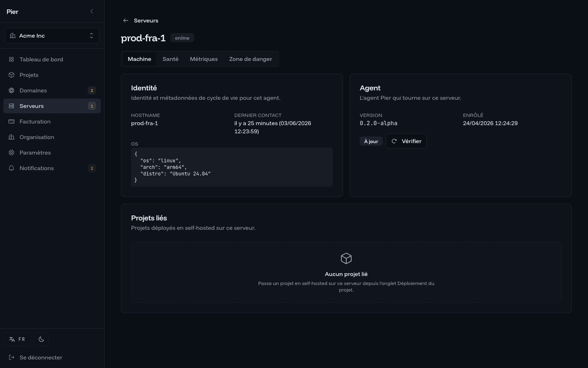Click the Tableau de bord grid icon
This screenshot has width=588, height=368.
(x=11, y=59)
